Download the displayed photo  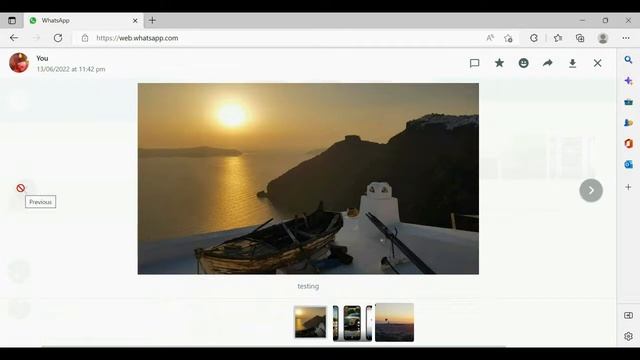pyautogui.click(x=573, y=63)
